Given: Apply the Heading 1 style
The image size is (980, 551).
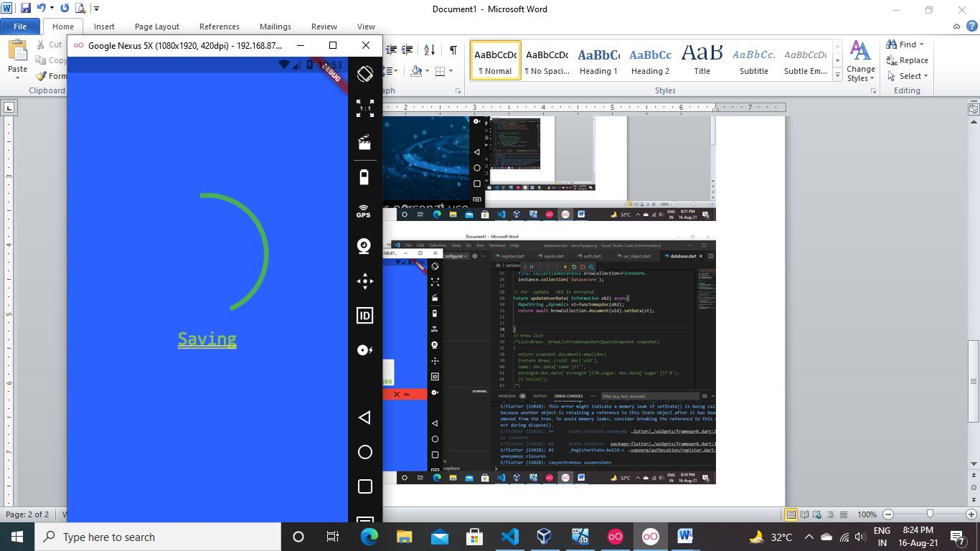Looking at the screenshot, I should [599, 60].
